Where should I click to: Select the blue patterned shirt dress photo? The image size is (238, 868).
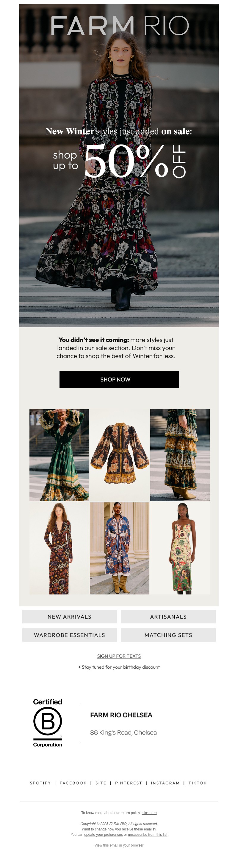click(120, 548)
